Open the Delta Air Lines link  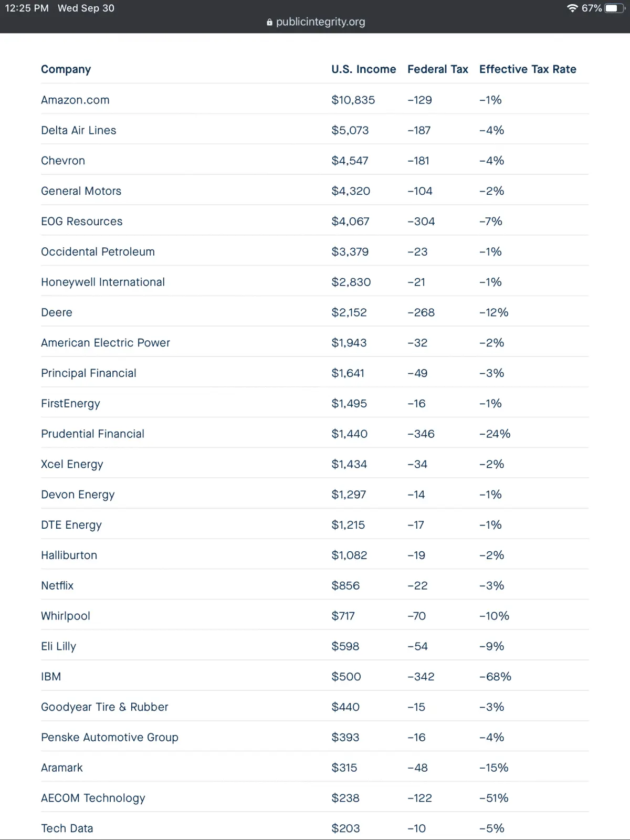pos(79,130)
